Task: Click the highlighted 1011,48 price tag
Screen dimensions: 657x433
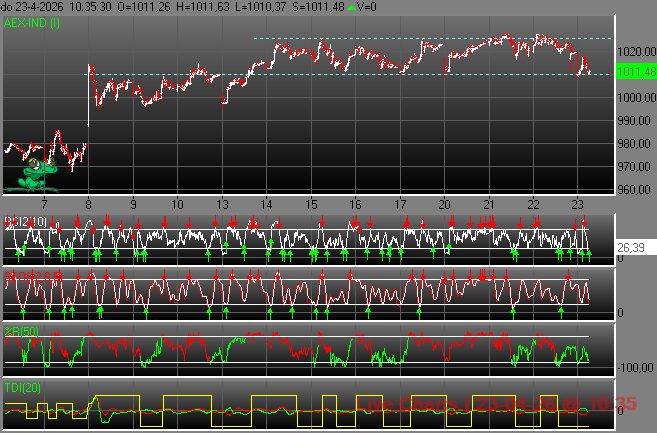Action: [x=634, y=72]
